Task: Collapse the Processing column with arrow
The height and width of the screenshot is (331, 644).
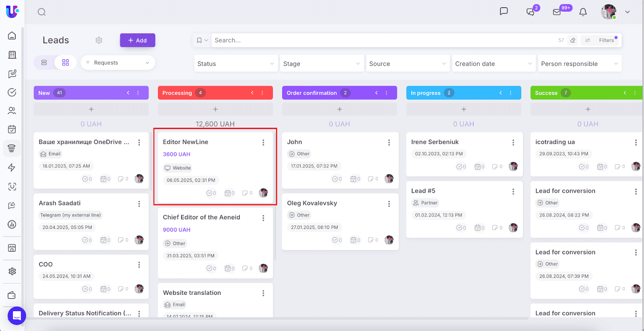Action: point(252,93)
